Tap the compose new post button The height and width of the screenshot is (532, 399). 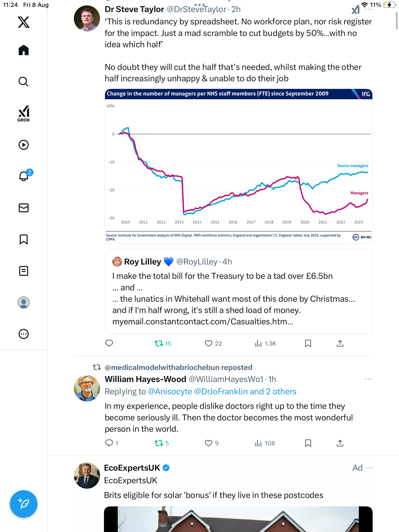pyautogui.click(x=24, y=504)
